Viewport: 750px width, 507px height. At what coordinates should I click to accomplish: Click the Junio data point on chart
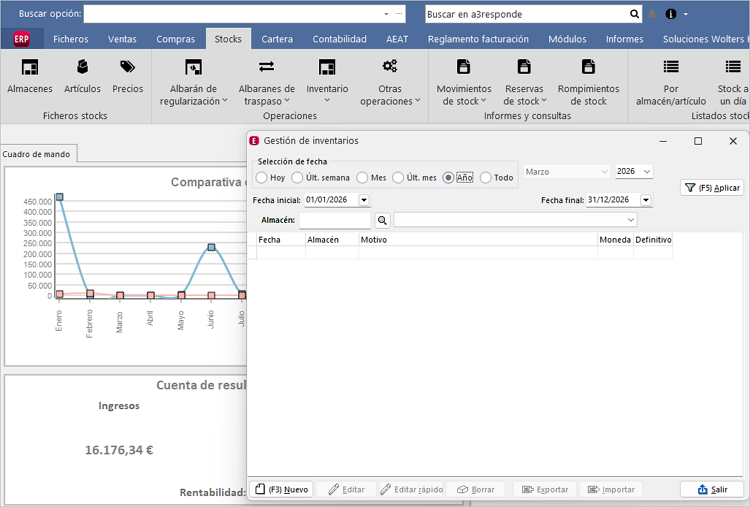point(211,247)
